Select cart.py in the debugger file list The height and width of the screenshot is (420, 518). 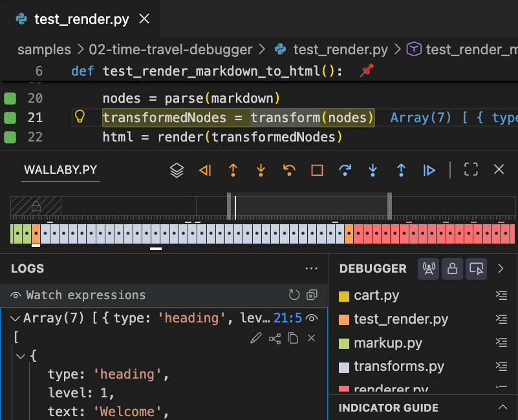pyautogui.click(x=376, y=295)
